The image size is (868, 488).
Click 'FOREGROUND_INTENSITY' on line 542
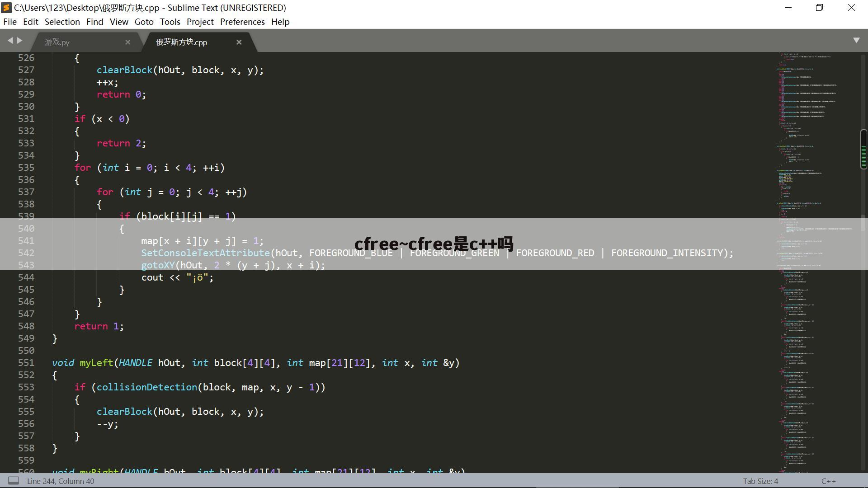(x=667, y=253)
